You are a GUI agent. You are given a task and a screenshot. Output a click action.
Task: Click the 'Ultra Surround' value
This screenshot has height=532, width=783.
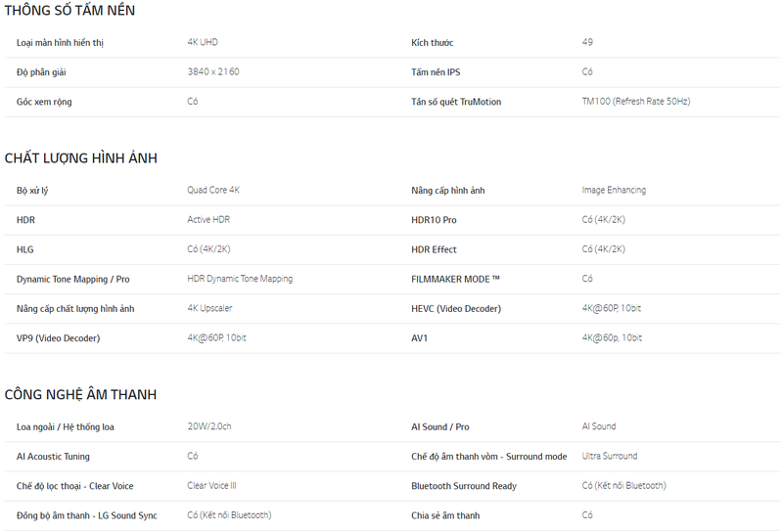tap(609, 457)
